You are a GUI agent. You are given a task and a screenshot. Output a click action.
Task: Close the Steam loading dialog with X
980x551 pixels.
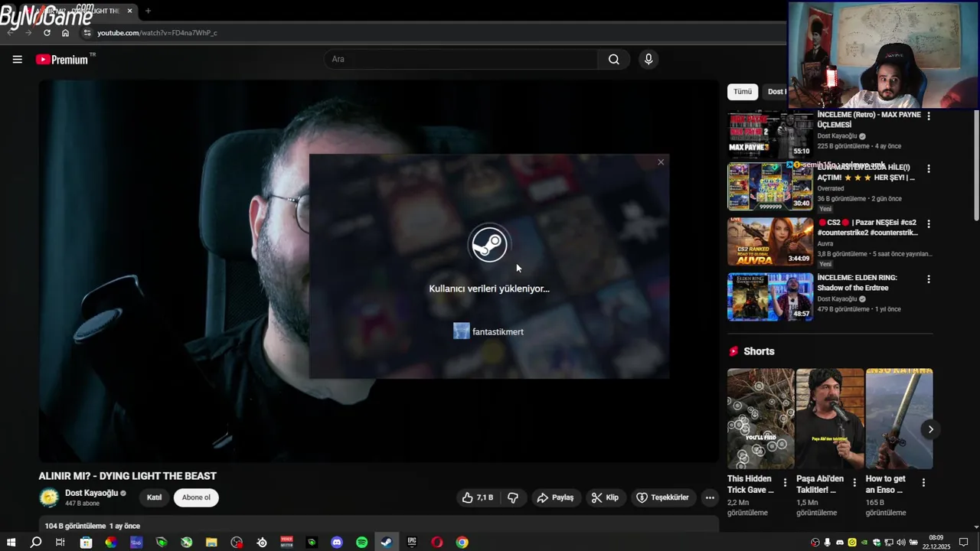[661, 161]
